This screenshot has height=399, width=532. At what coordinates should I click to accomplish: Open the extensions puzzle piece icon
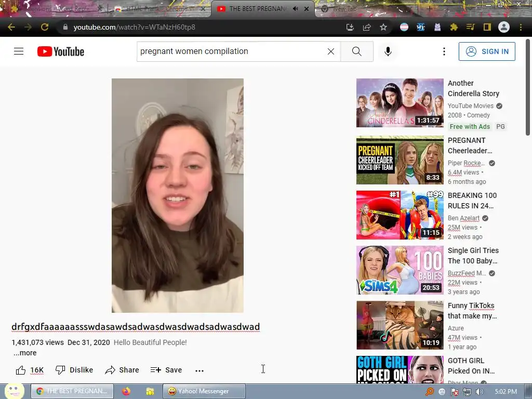454,27
